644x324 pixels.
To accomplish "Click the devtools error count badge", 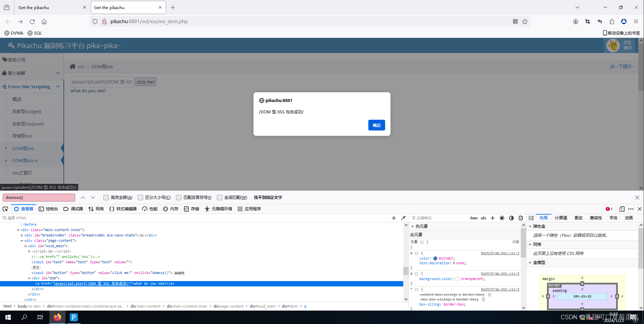I will coord(609,209).
